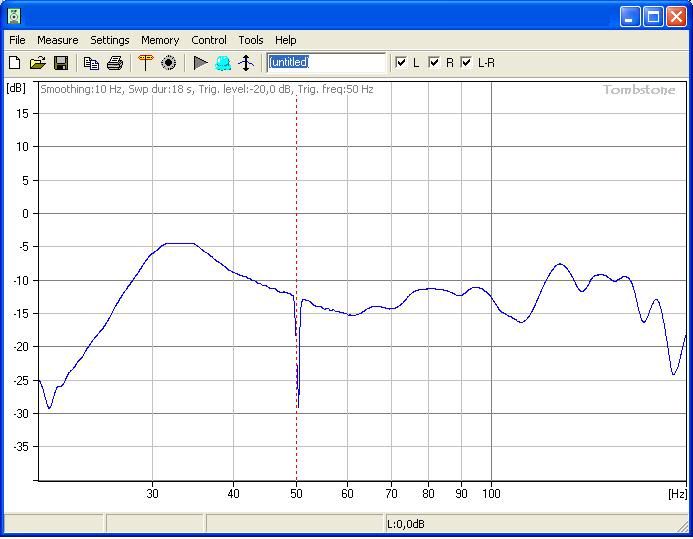Click the New file icon
Screen dimensions: 693x539
click(x=15, y=63)
